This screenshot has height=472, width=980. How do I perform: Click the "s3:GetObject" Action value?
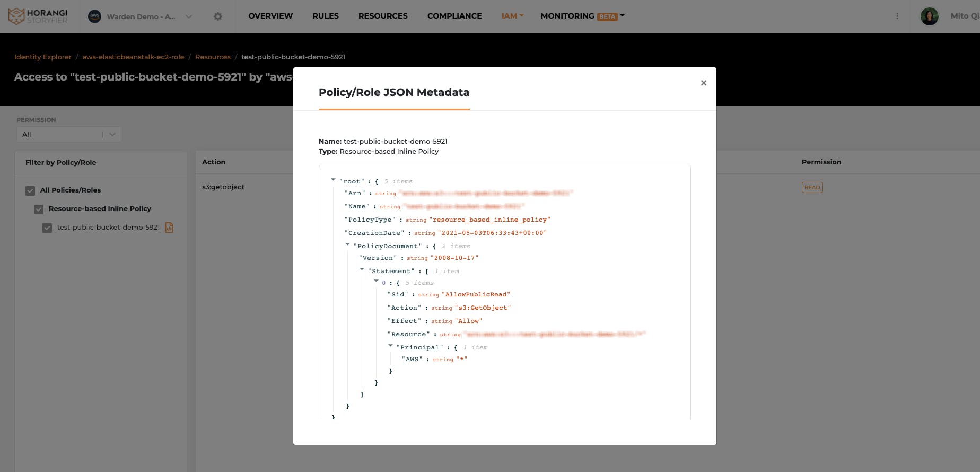coord(483,308)
